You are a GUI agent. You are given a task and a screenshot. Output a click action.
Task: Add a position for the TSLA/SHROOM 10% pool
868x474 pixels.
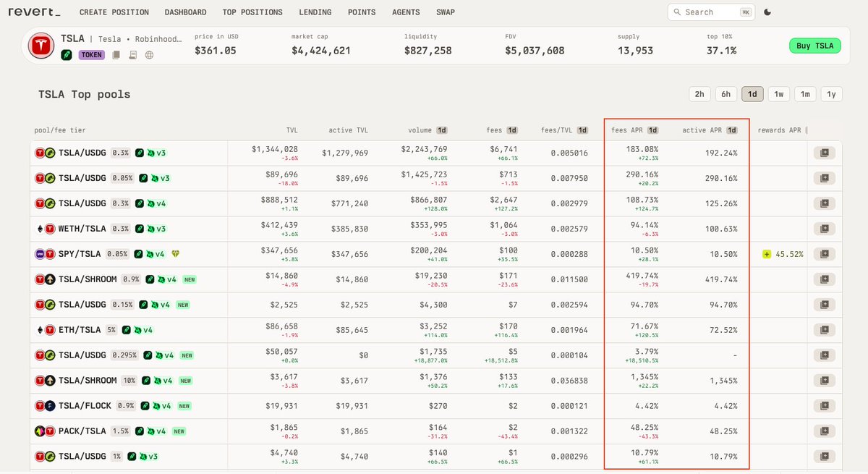825,381
